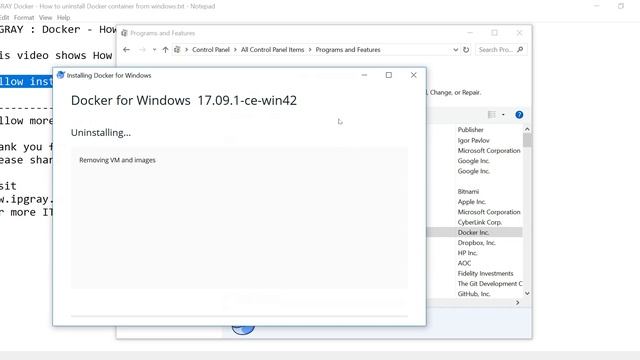Image resolution: width=640 pixels, height=360 pixels.
Task: Click the horizontal scrollbar right arrow
Action: click(x=518, y=302)
